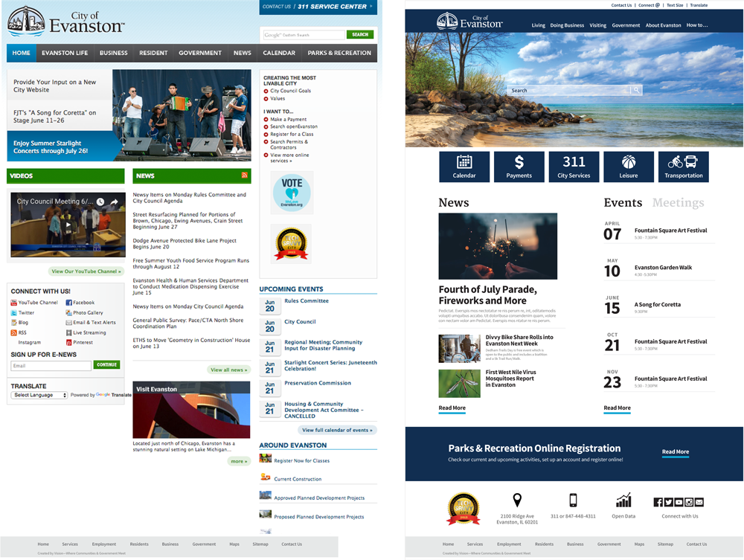Screen dimensions: 744x560
Task: Click the green Search button
Action: (360, 34)
